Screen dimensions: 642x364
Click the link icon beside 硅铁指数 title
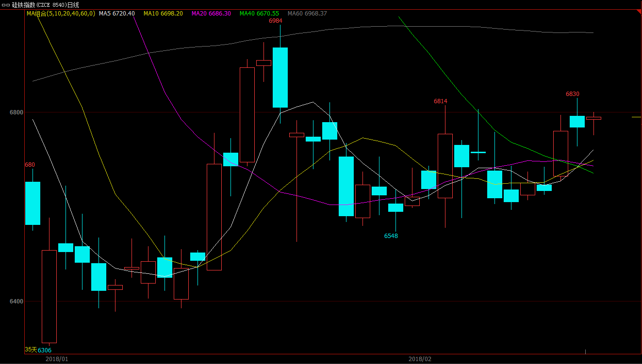click(6, 5)
